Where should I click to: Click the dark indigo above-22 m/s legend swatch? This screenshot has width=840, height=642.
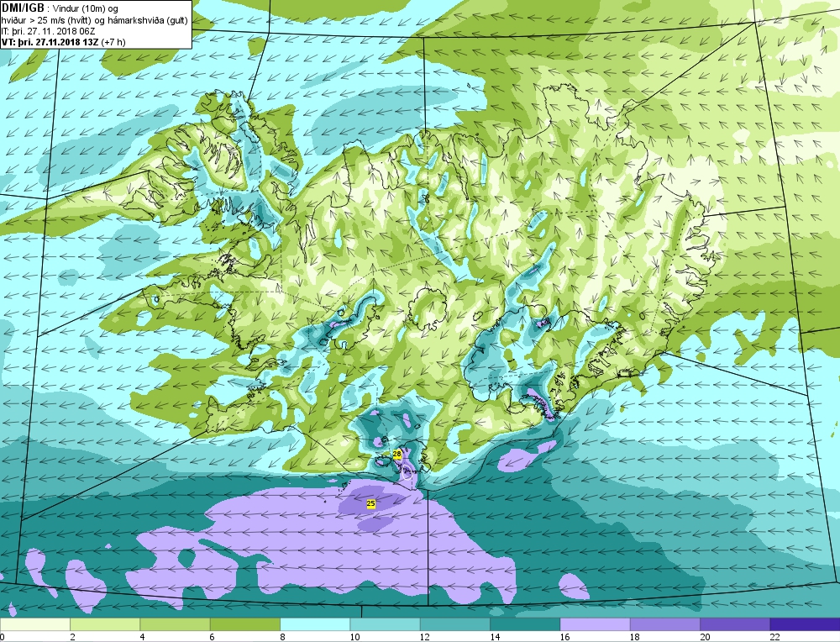coord(805,624)
